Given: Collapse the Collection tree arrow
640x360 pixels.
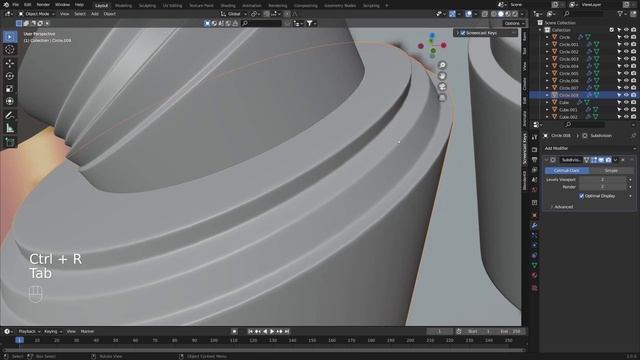Looking at the screenshot, I should click(x=540, y=30).
